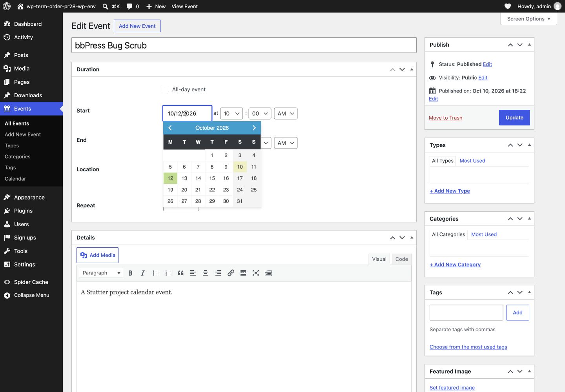Insert Read More tag

click(243, 273)
